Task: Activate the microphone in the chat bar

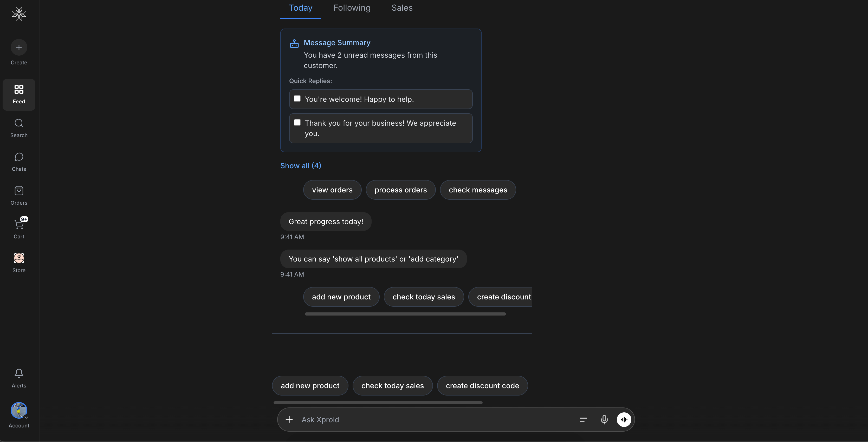Action: click(x=604, y=419)
